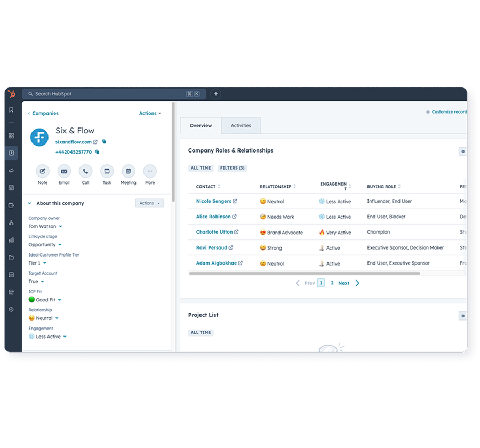Click ALL TIME filter under Project List
The width and height of the screenshot is (480, 448).
[201, 333]
